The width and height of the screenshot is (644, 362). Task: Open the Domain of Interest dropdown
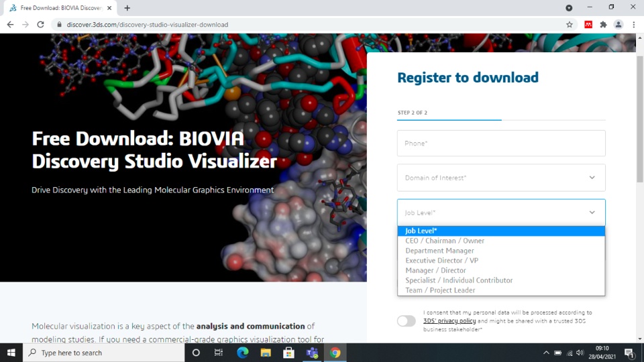pos(501,178)
